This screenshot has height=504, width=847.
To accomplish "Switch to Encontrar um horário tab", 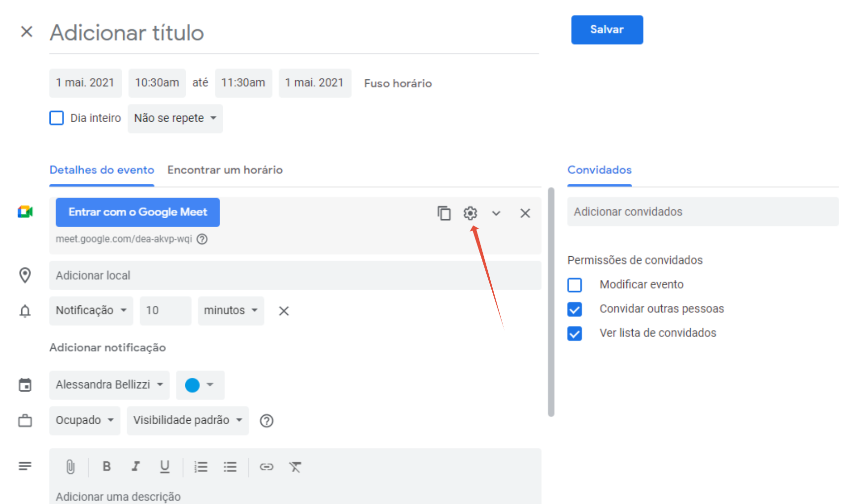I will tap(225, 170).
